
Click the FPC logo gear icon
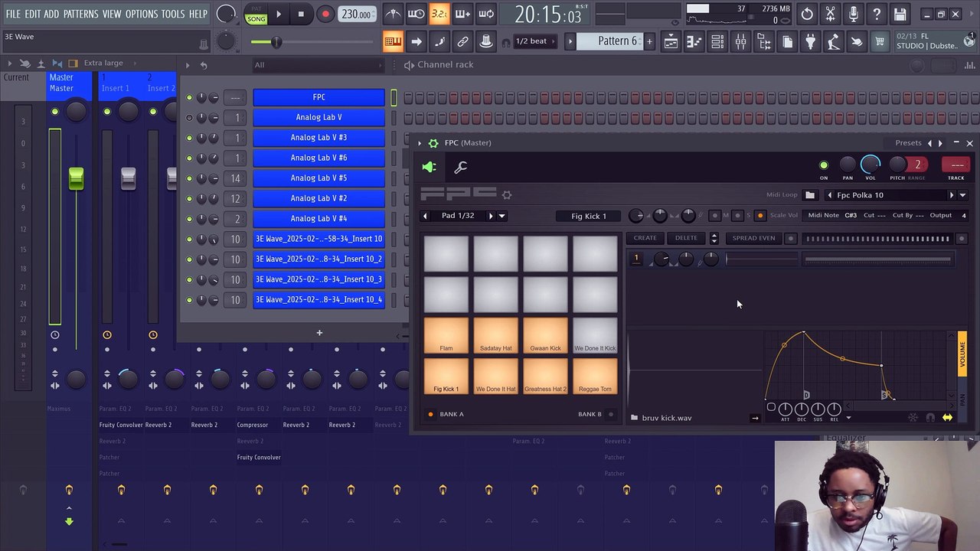point(506,195)
